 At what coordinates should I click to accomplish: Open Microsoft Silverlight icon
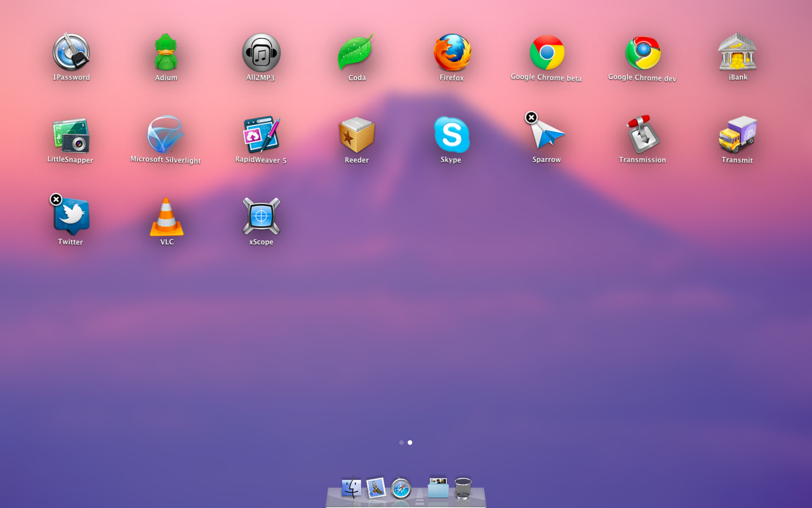tap(166, 134)
